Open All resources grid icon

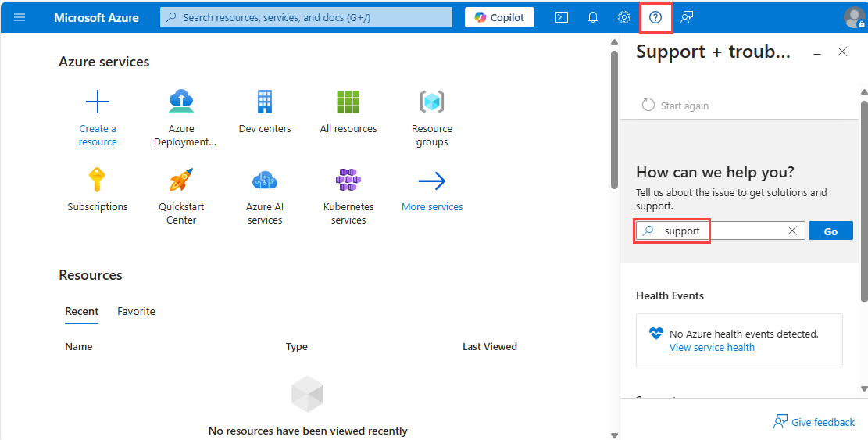(x=348, y=102)
